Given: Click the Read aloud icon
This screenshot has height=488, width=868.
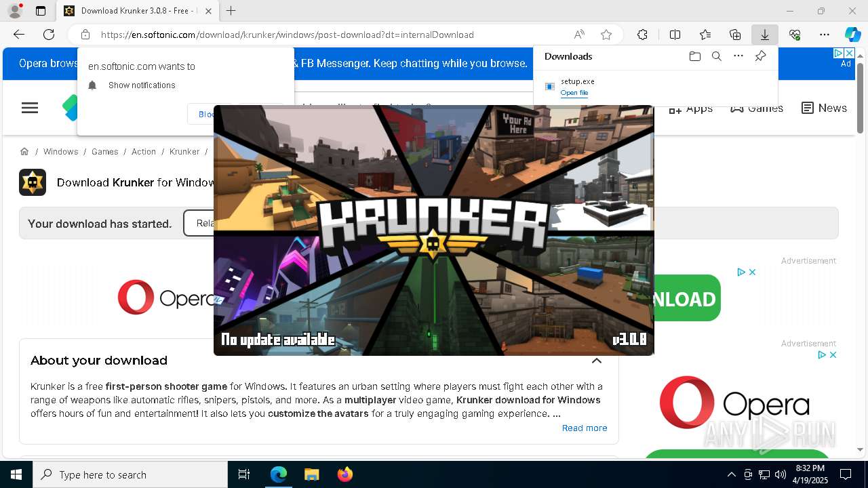Looking at the screenshot, I should click(579, 35).
